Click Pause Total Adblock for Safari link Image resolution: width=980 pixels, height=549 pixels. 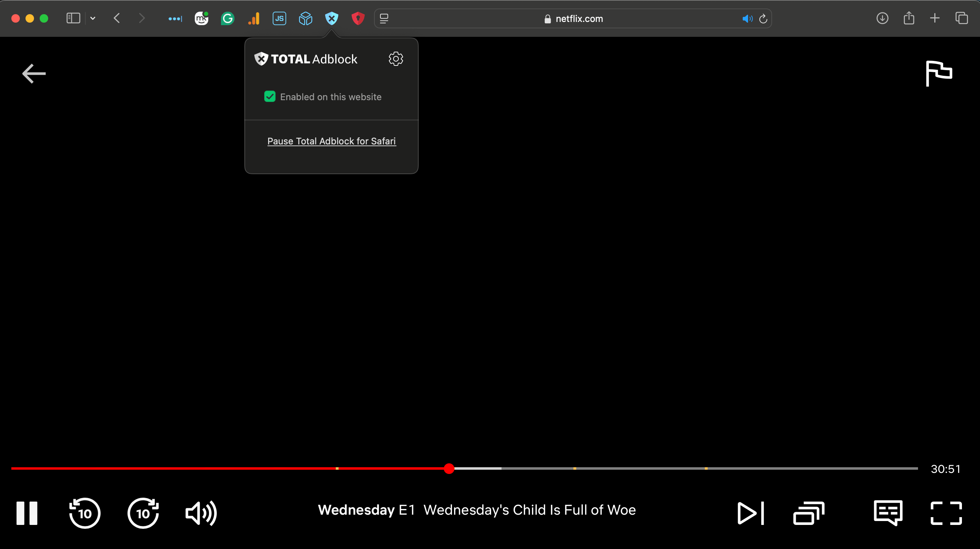click(332, 141)
